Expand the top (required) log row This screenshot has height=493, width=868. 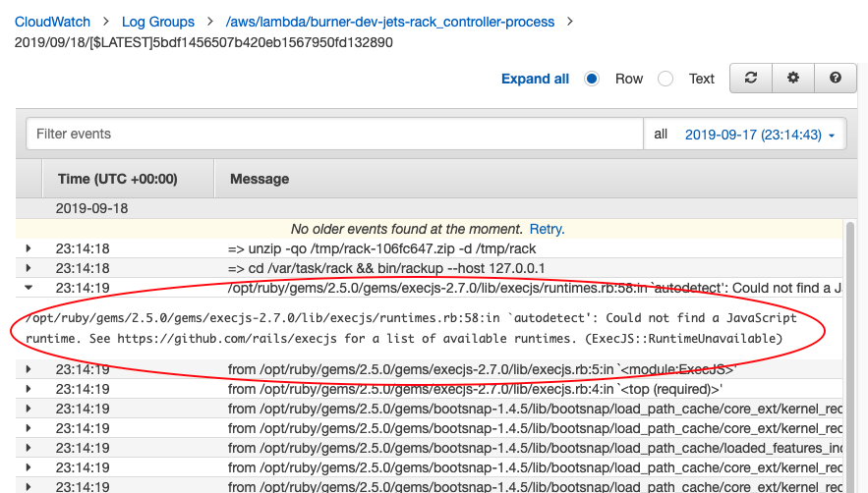pos(29,389)
